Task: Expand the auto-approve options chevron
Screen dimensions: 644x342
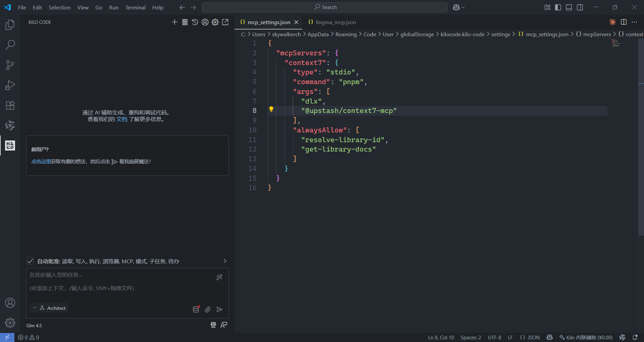Action: (x=225, y=261)
